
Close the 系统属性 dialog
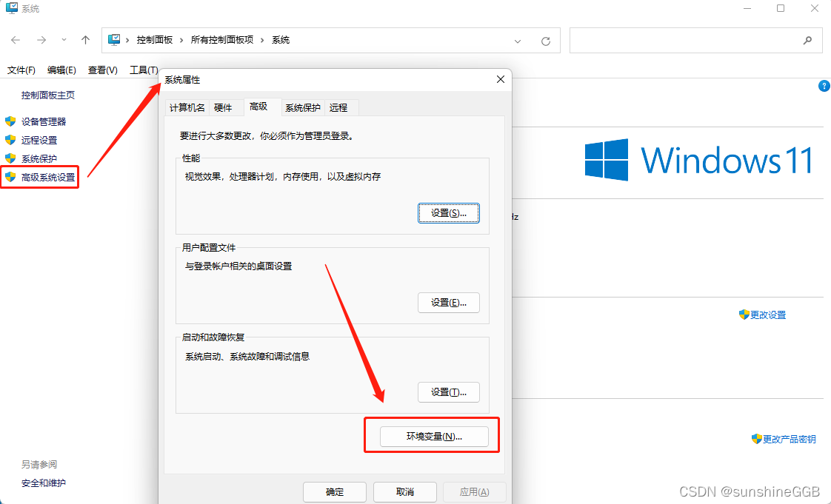pos(500,79)
